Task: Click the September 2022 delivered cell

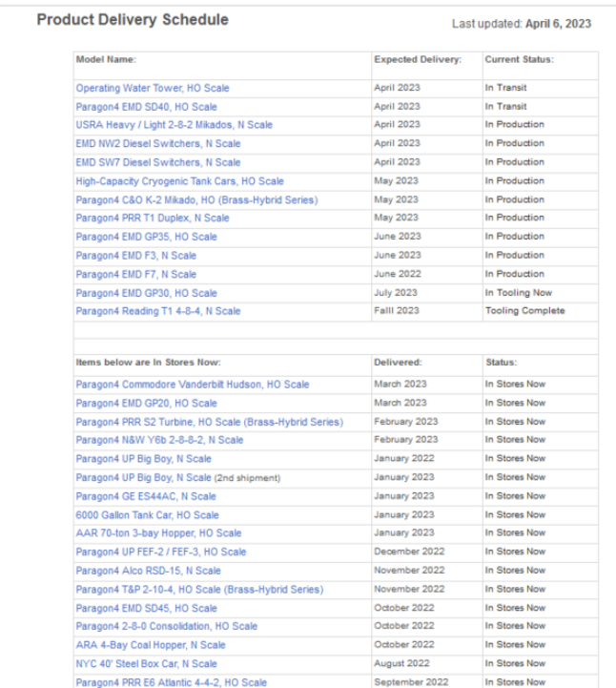Action: pyautogui.click(x=411, y=682)
